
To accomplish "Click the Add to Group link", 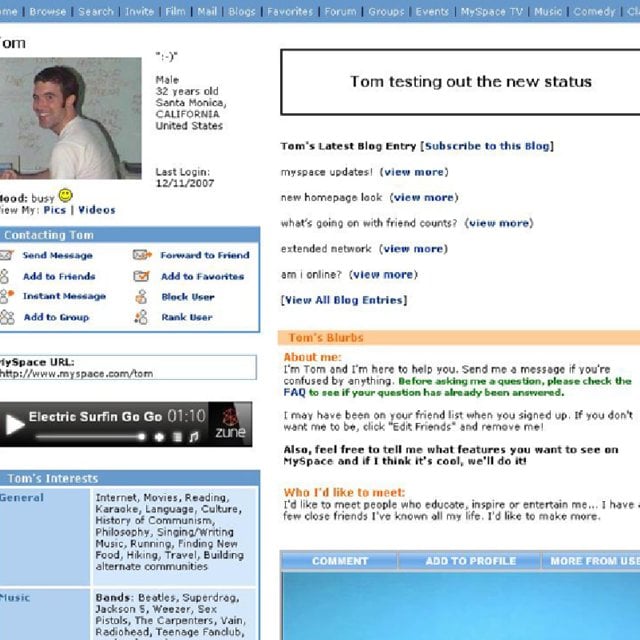I will click(56, 317).
